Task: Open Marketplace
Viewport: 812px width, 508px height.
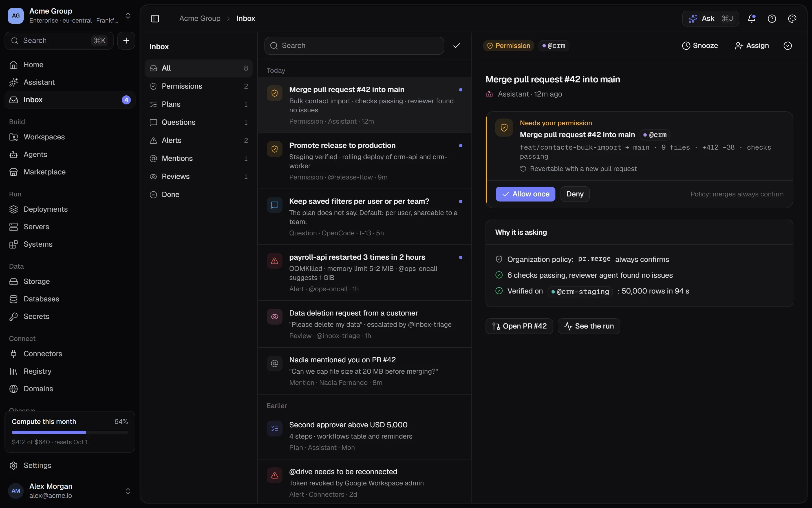Action: [70, 172]
